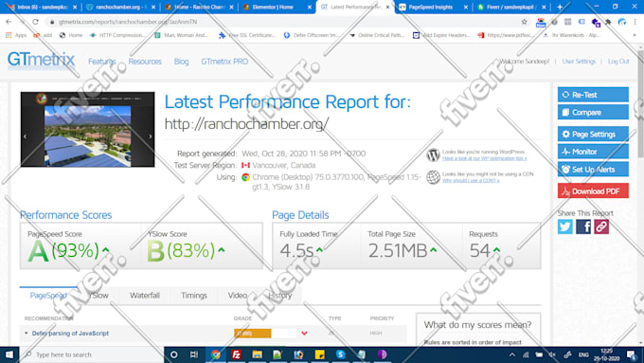Open Skype from the taskbar
644x363 pixels.
(x=341, y=354)
